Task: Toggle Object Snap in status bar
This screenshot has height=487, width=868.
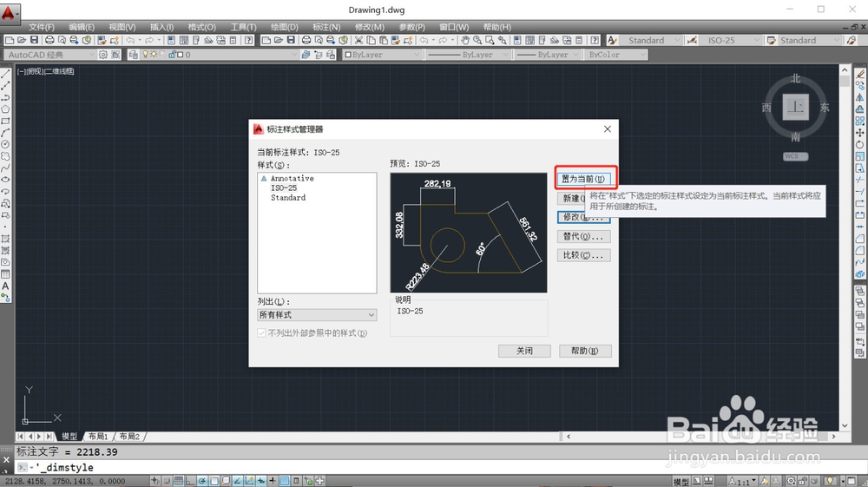Action: [x=214, y=481]
